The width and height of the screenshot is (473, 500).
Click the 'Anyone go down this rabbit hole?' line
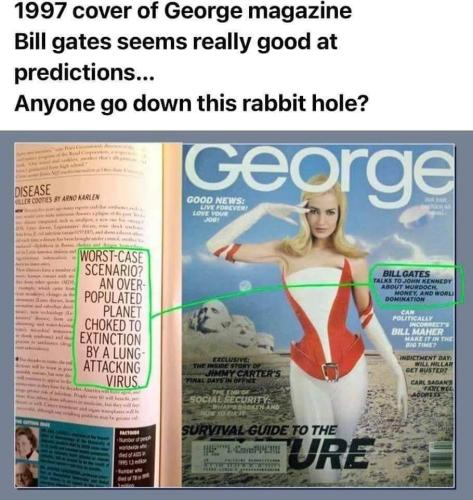[x=191, y=103]
